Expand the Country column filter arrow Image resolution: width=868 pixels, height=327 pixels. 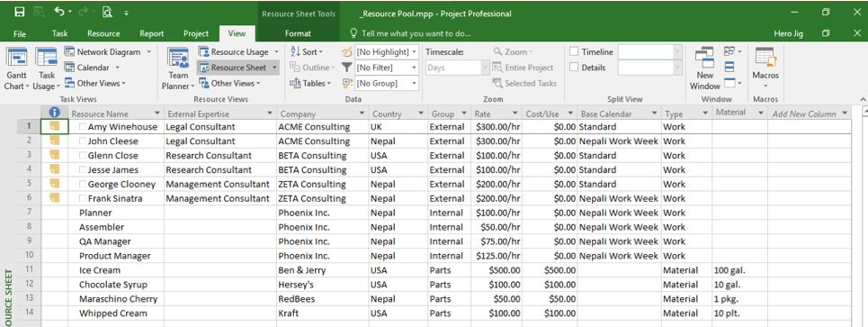(421, 114)
